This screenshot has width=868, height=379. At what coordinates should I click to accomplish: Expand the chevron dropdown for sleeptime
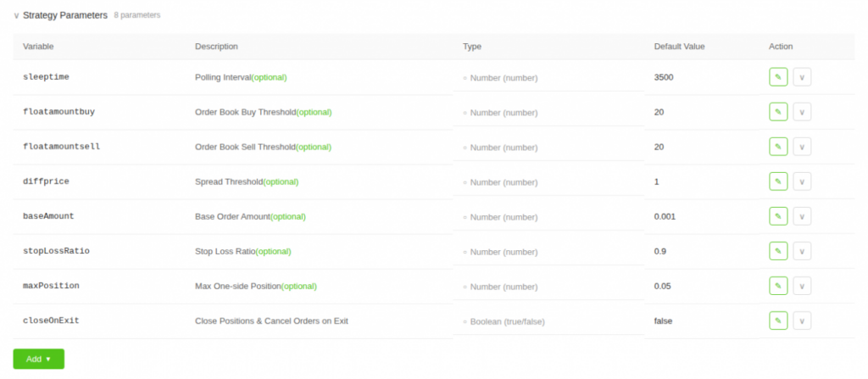click(802, 77)
